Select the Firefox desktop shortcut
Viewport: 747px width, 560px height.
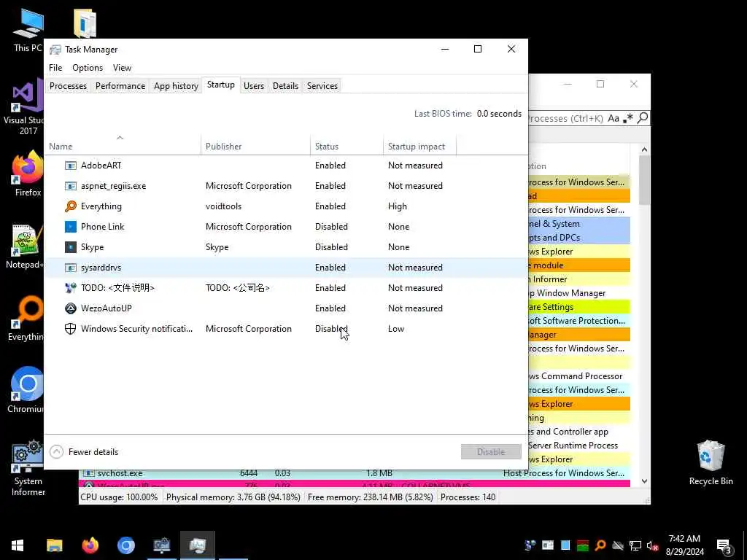26,174
